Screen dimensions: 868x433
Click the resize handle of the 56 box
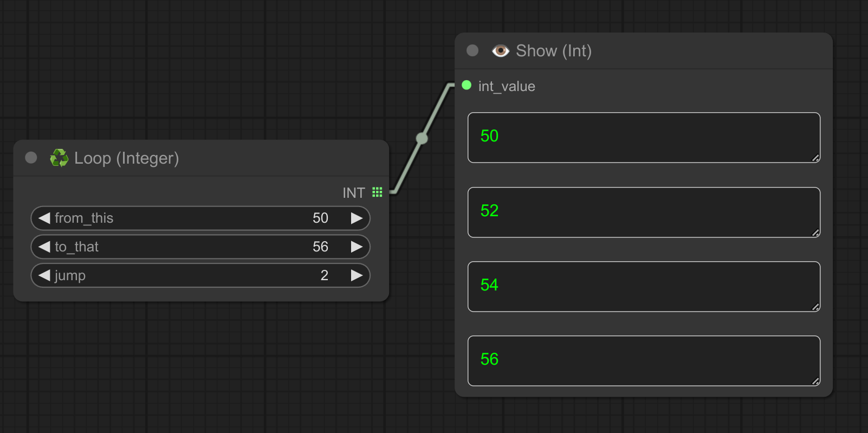815,382
